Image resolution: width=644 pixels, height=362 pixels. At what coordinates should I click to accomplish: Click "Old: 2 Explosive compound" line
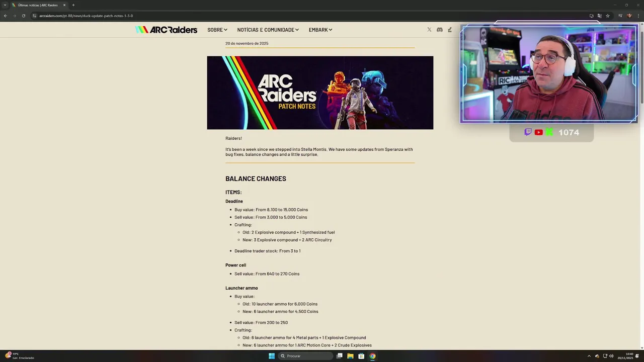[288, 232]
